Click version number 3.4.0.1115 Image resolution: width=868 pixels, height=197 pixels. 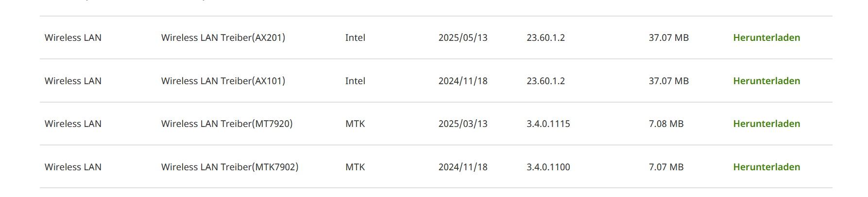pos(548,124)
